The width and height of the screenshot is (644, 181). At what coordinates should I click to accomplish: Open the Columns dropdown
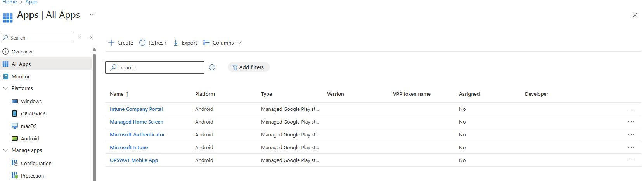tap(223, 43)
